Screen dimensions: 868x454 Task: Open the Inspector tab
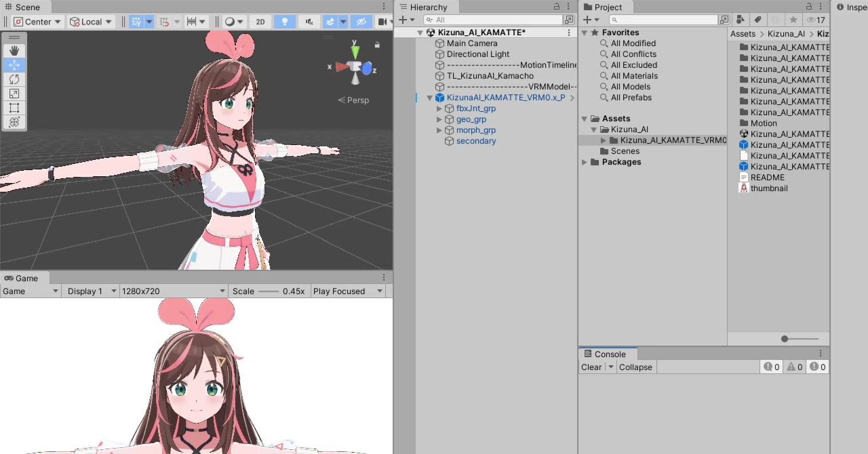click(851, 7)
